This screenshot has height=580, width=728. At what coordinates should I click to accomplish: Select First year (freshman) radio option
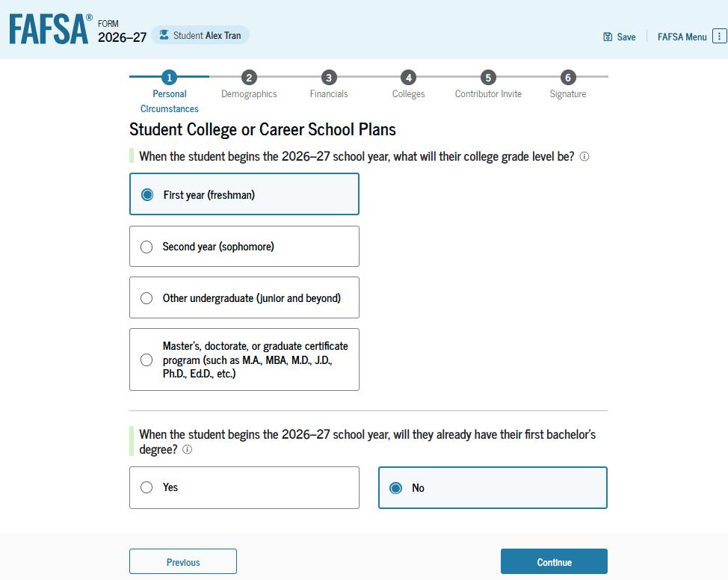click(147, 195)
